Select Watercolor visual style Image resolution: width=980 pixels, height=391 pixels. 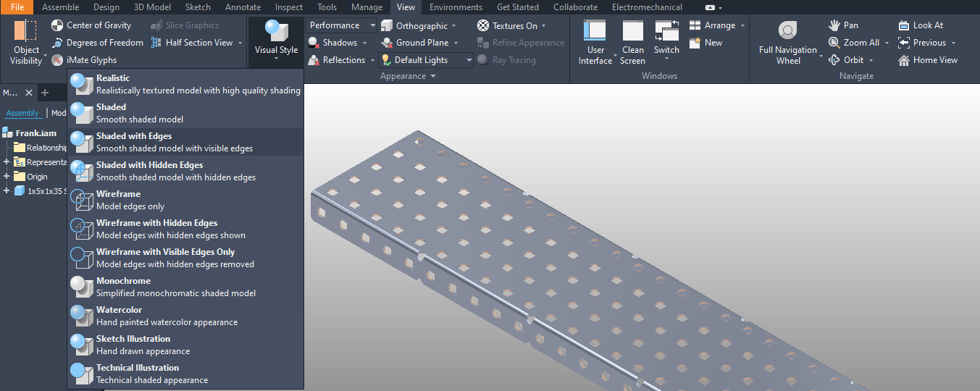[x=185, y=316]
